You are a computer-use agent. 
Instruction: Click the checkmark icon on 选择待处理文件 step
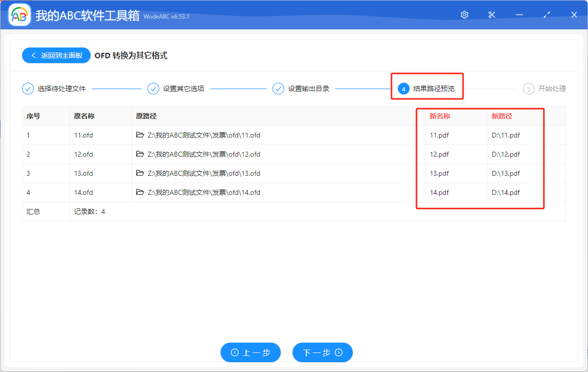pos(28,89)
